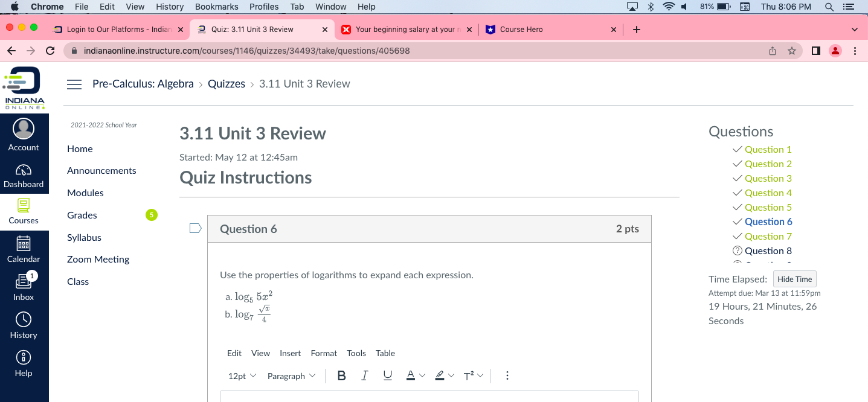Apply underline formatting
Screen dimensions: 868x402
tap(387, 375)
